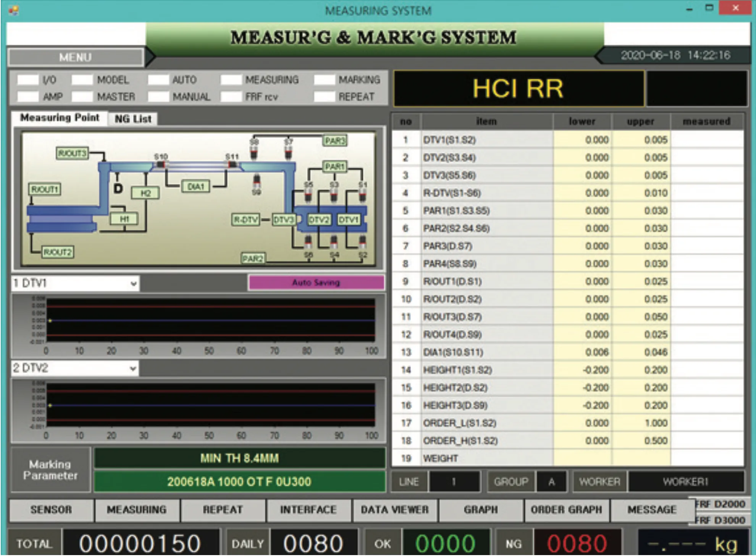This screenshot has height=557, width=756.
Task: Click the DIA1 measuring point box
Action: pyautogui.click(x=196, y=186)
